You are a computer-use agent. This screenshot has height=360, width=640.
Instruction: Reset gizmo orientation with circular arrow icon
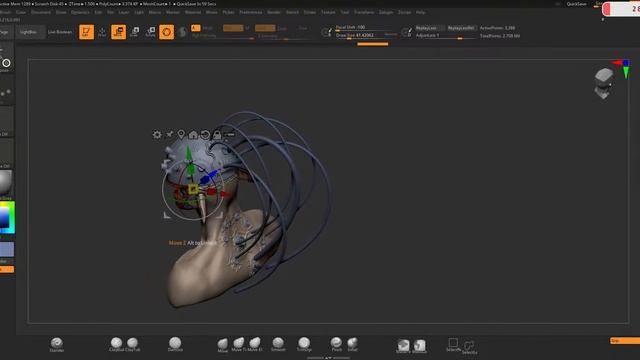click(x=205, y=135)
